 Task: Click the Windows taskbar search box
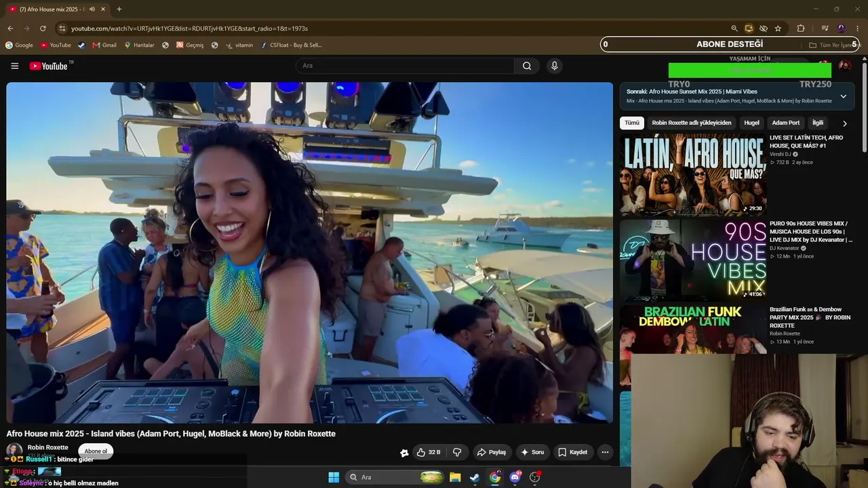pyautogui.click(x=393, y=477)
